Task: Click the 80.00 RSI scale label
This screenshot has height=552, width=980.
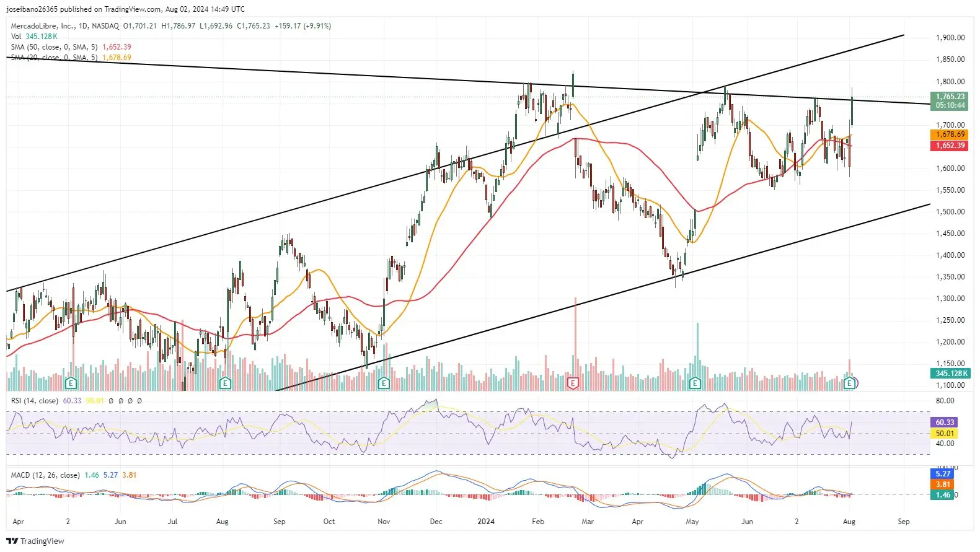Action: click(x=945, y=401)
